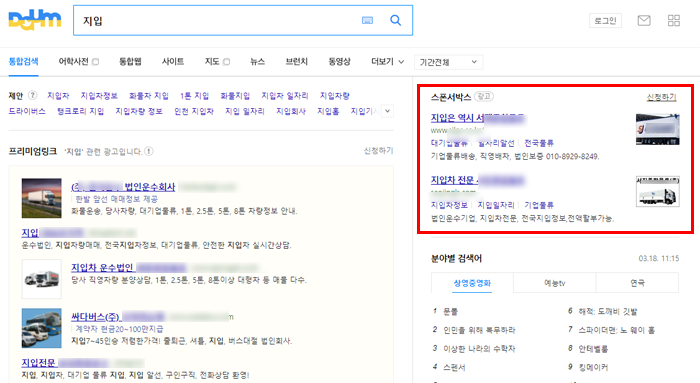This screenshot has height=383, width=700.
Task: Switch to the 연극 tab
Action: (x=637, y=283)
